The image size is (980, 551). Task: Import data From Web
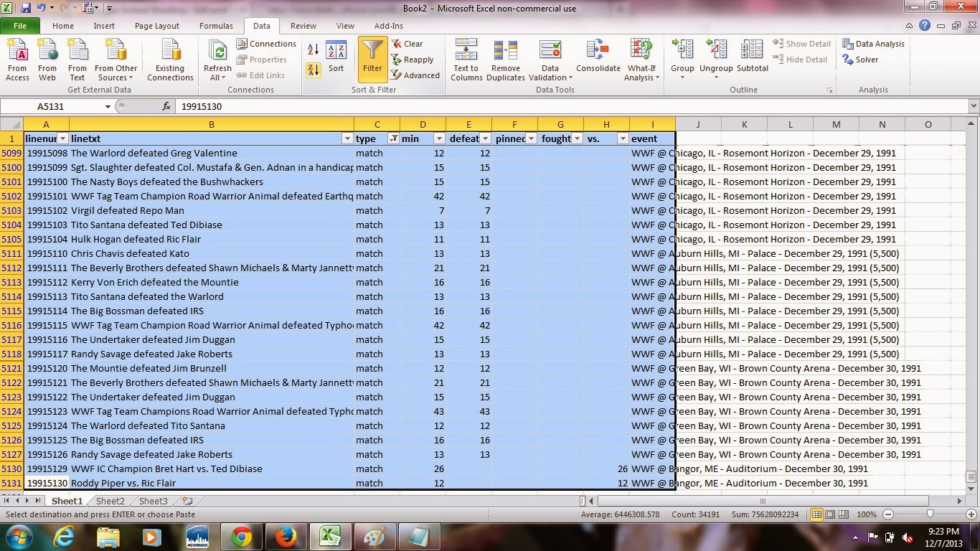point(47,60)
